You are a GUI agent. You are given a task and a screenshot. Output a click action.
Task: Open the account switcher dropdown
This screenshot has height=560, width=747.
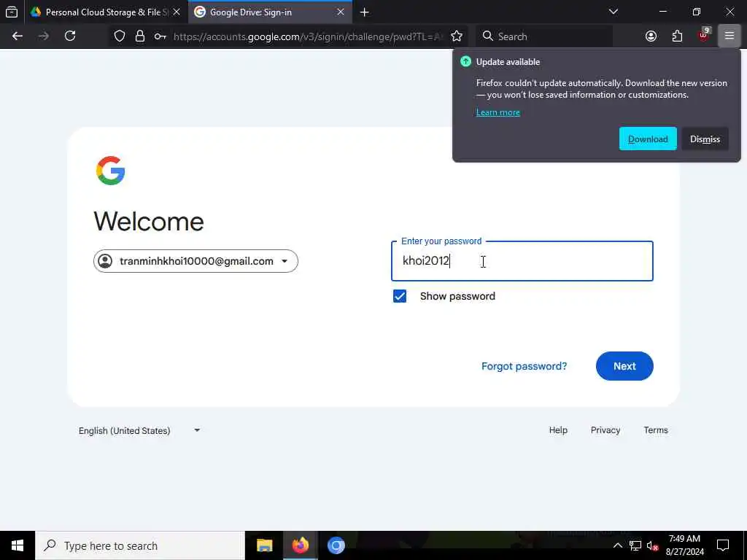tap(196, 261)
